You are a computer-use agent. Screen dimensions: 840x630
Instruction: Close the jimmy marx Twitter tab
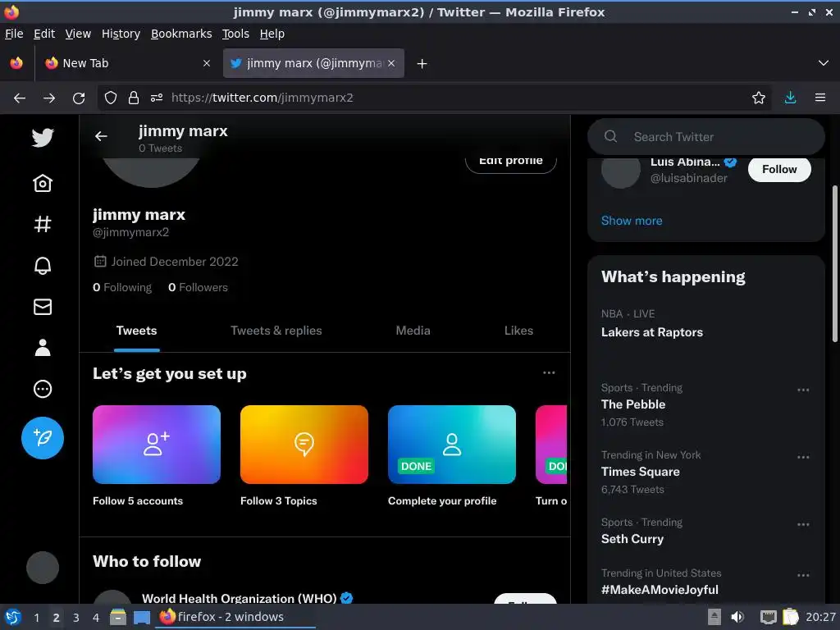[391, 63]
